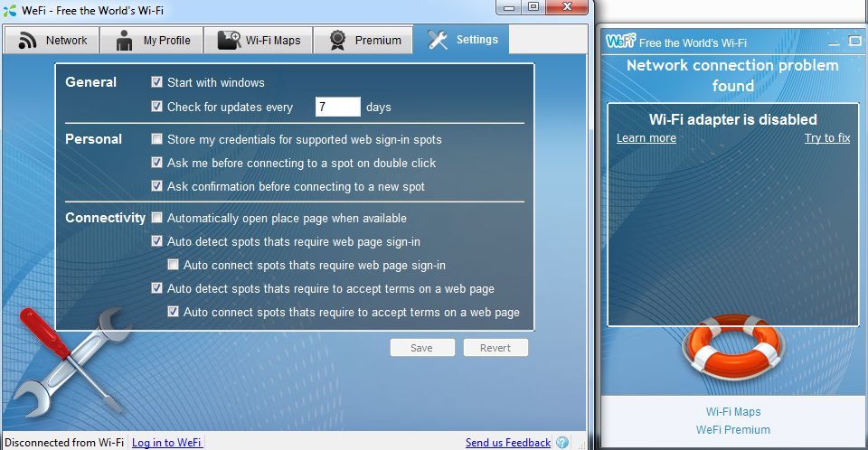Click the help question mark icon
The height and width of the screenshot is (450, 868).
tap(562, 442)
